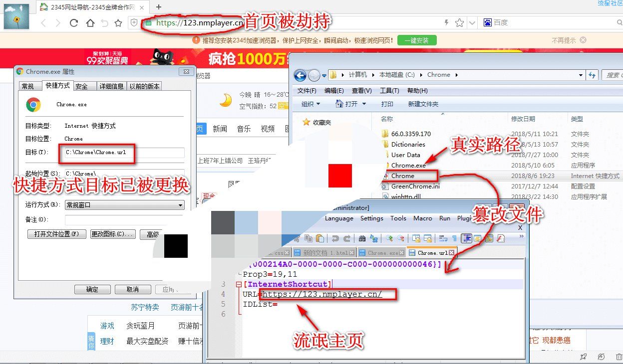
Task: Click the browser reload icon
Action: point(74,23)
